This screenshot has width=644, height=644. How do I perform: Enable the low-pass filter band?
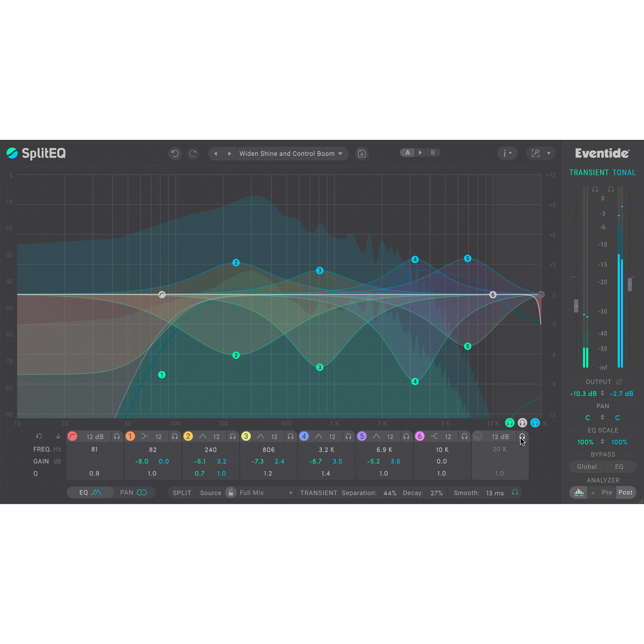click(478, 436)
